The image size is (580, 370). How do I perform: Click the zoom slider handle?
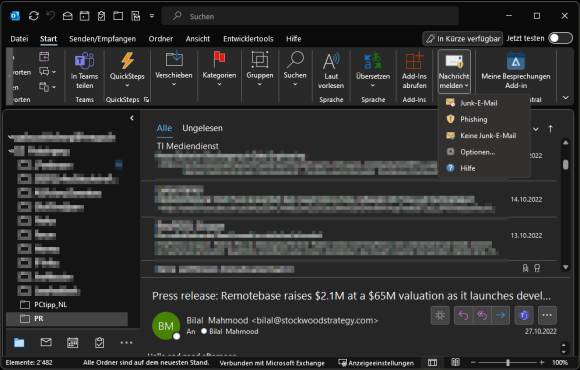tap(508, 363)
